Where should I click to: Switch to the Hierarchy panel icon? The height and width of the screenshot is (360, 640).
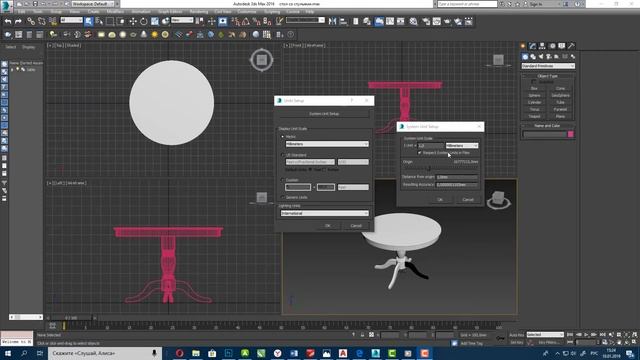click(542, 46)
